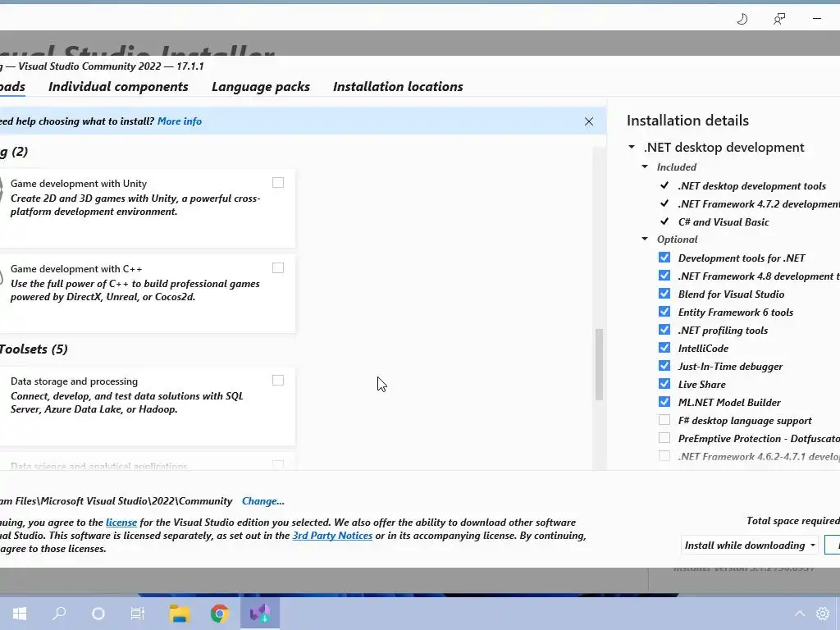This screenshot has height=630, width=840.
Task: Check .NET Framework 4.6.2-4.7.1 development tools
Action: click(x=664, y=456)
